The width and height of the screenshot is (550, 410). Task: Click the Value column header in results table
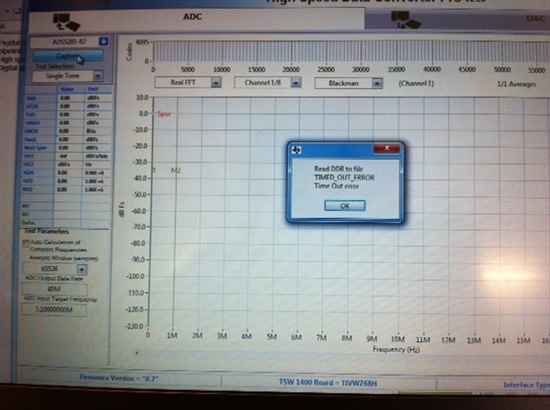[67, 89]
